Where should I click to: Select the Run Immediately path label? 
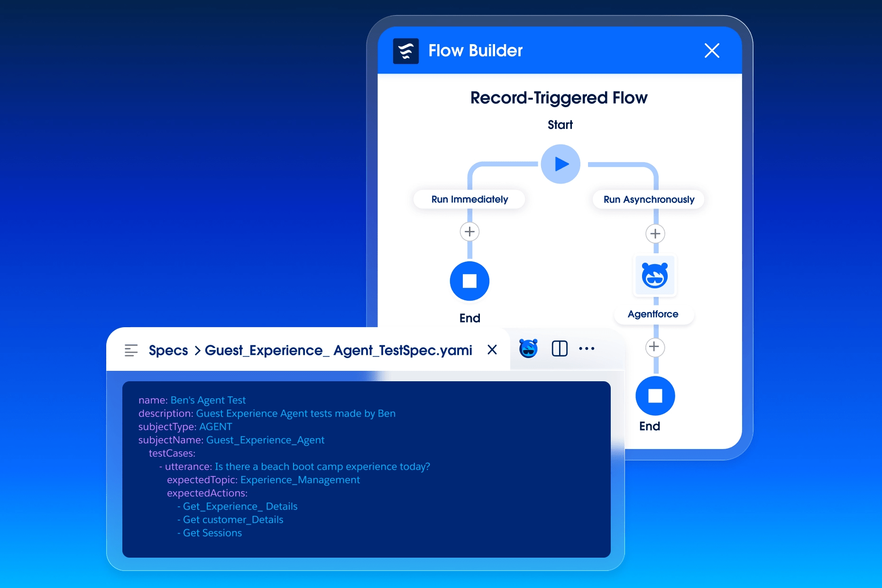(469, 199)
